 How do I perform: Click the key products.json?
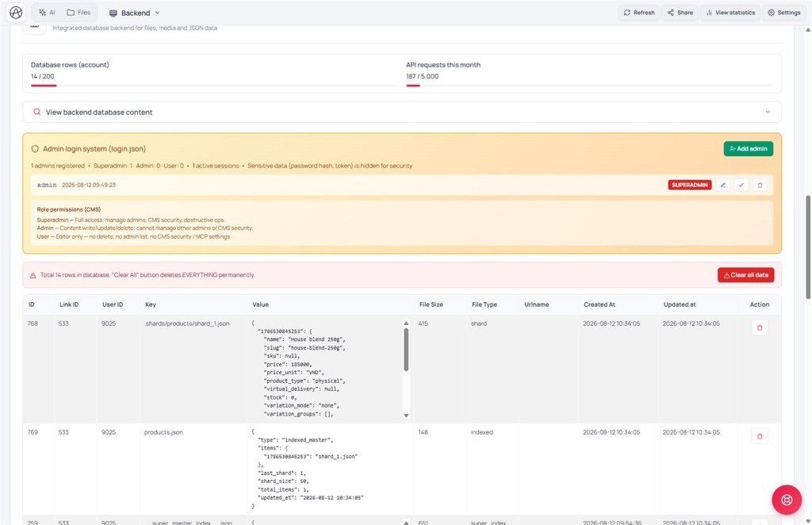[163, 432]
